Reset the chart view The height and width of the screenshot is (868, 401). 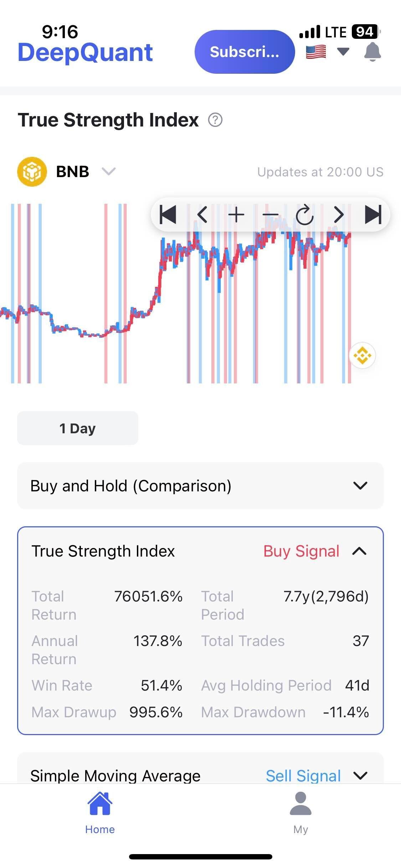pyautogui.click(x=304, y=215)
